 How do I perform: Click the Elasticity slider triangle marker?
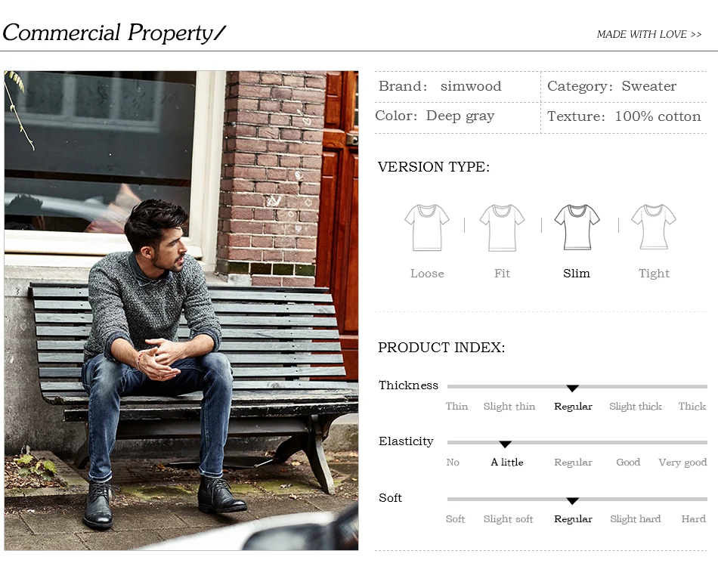(x=505, y=444)
